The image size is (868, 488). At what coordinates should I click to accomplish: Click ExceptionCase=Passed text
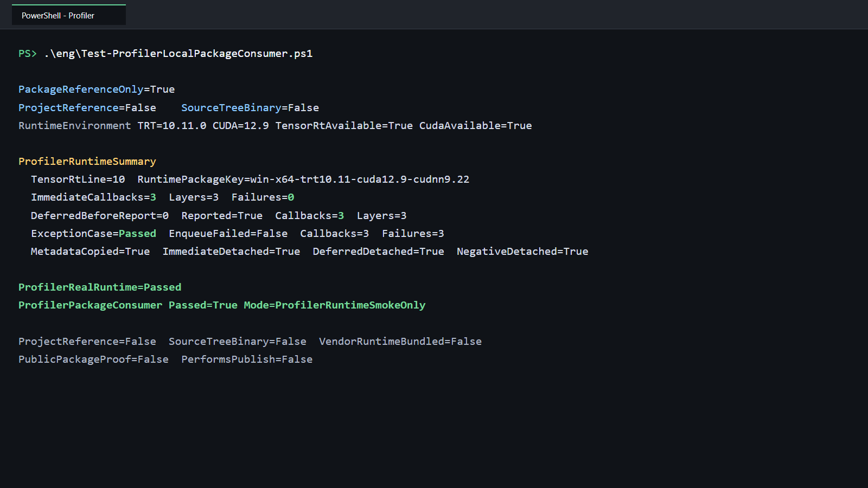[x=93, y=234]
